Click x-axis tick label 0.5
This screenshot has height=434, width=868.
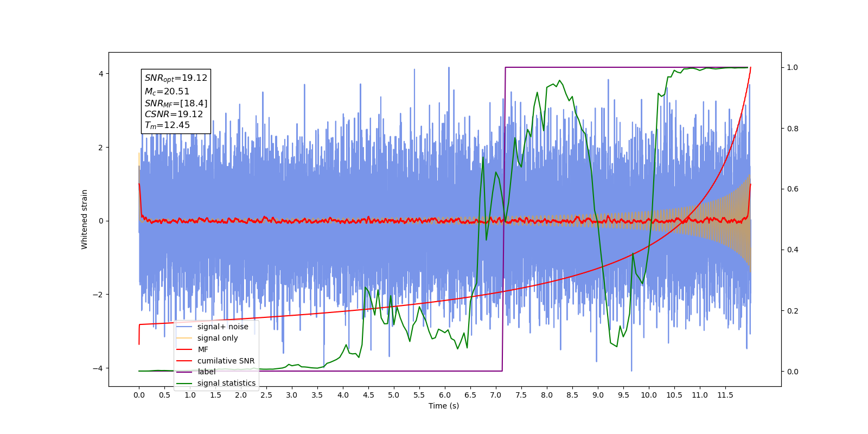(x=164, y=395)
